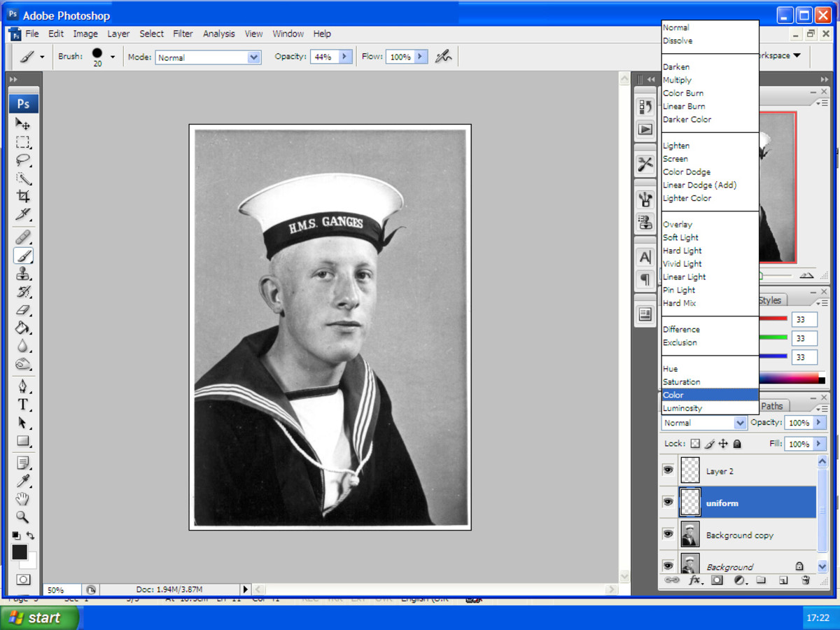
Task: Hide the Layer 2 layer
Action: tap(668, 470)
